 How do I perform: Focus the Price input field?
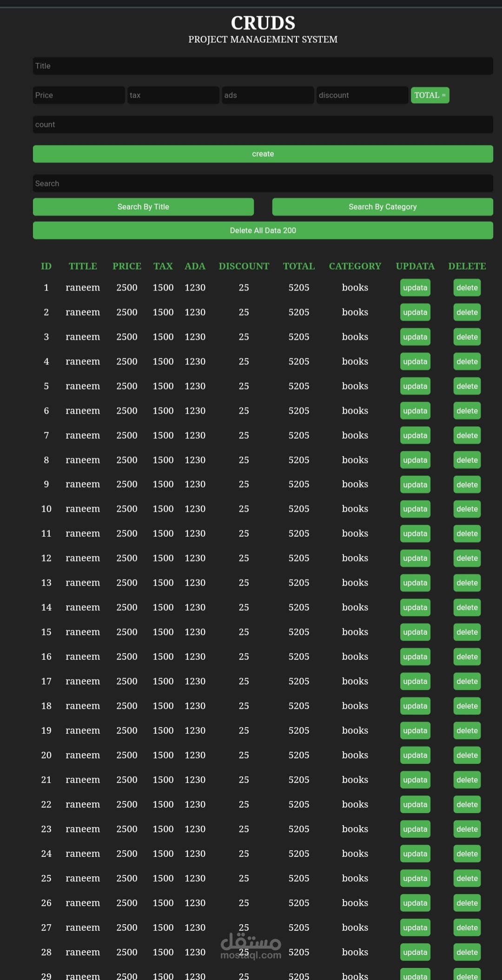click(79, 95)
